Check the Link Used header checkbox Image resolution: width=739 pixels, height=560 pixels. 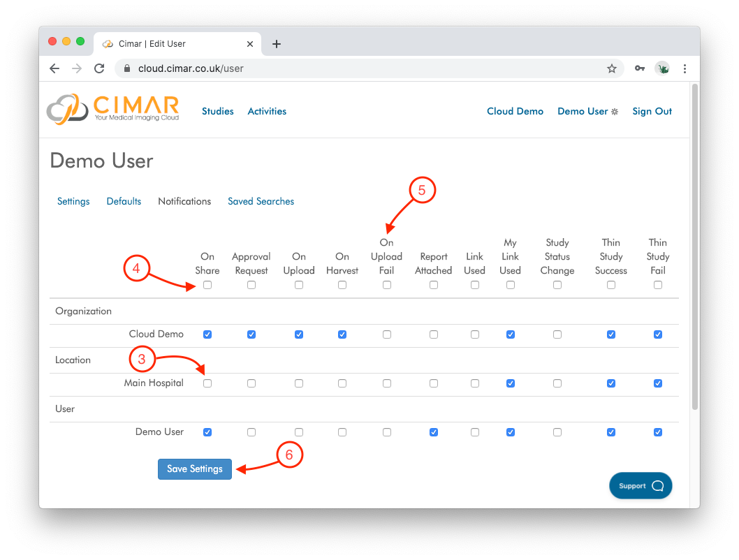point(475,285)
